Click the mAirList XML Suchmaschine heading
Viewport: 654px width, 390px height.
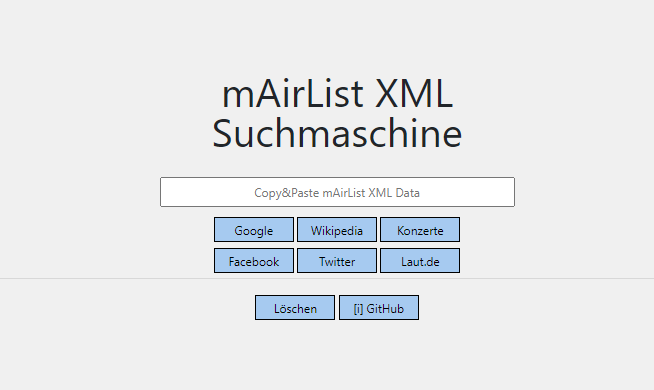[x=337, y=113]
